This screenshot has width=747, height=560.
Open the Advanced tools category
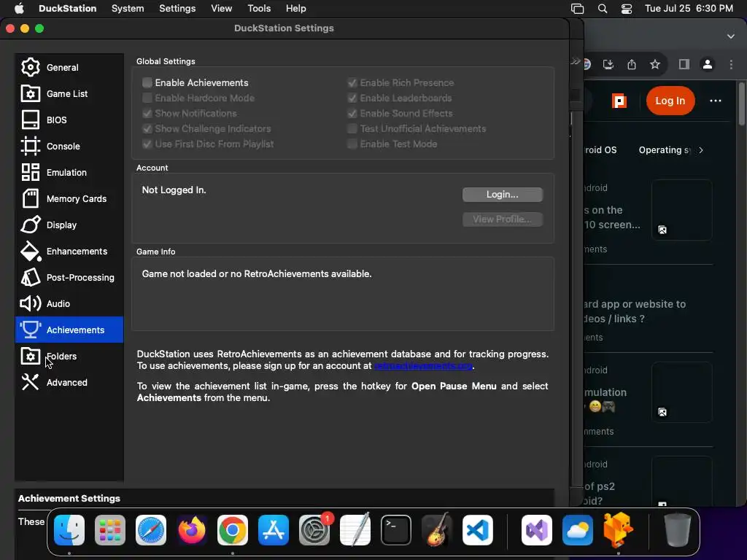(69, 382)
